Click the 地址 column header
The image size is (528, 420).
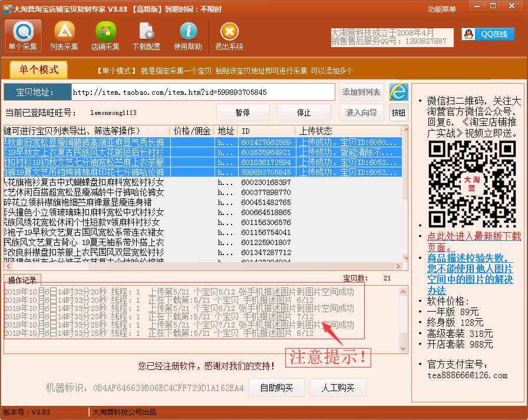click(x=226, y=131)
